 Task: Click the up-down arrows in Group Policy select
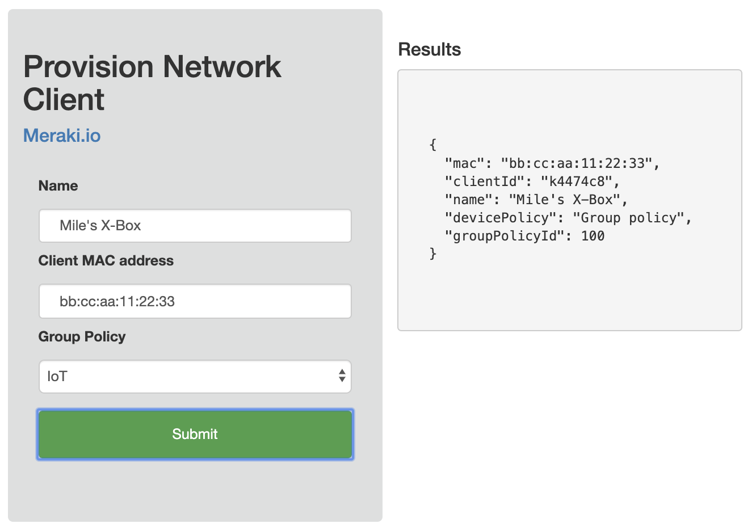[342, 376]
